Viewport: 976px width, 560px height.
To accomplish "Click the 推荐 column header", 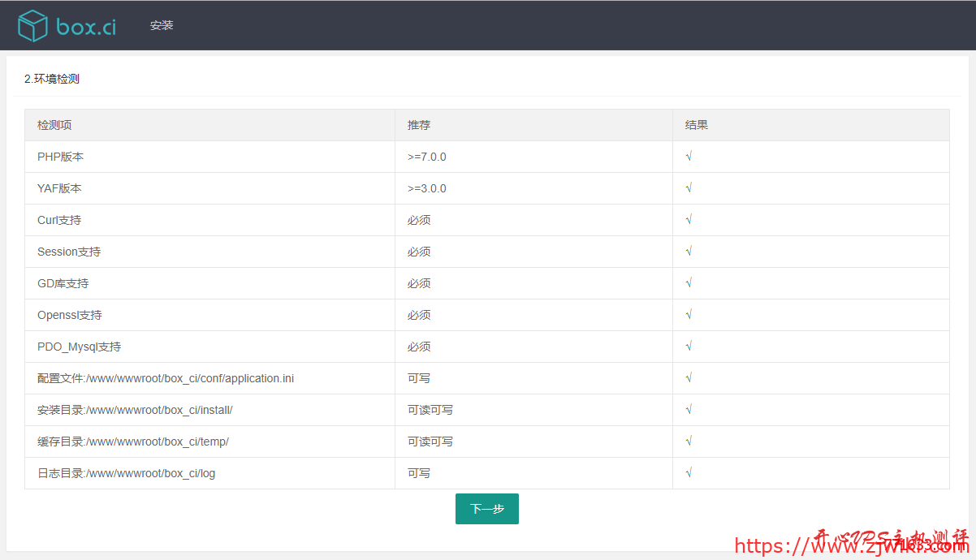I will point(419,125).
